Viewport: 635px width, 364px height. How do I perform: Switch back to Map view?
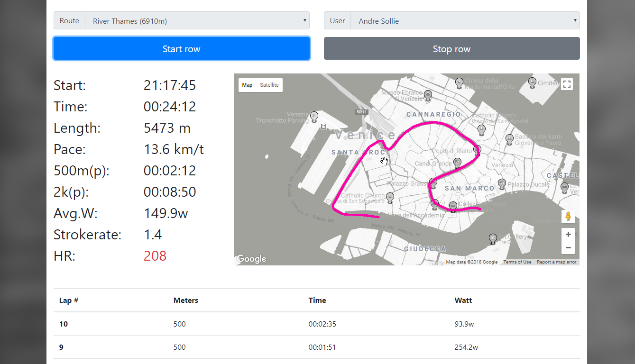tap(247, 85)
